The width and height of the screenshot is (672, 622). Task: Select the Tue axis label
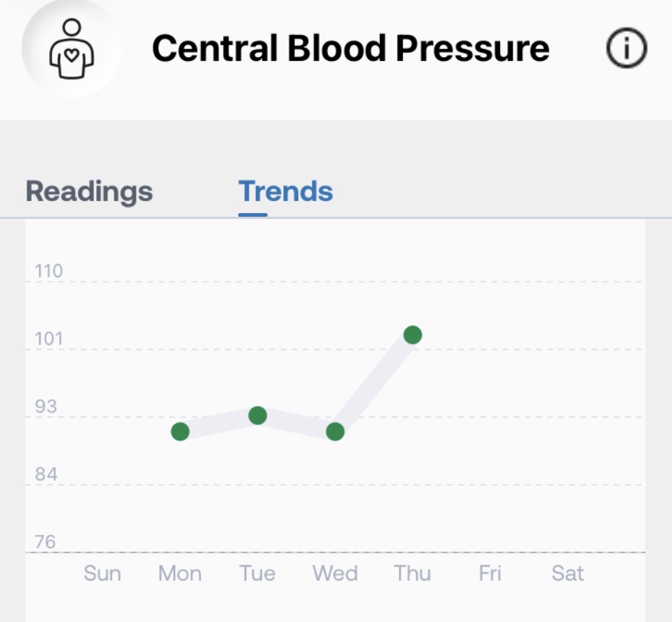tap(257, 574)
